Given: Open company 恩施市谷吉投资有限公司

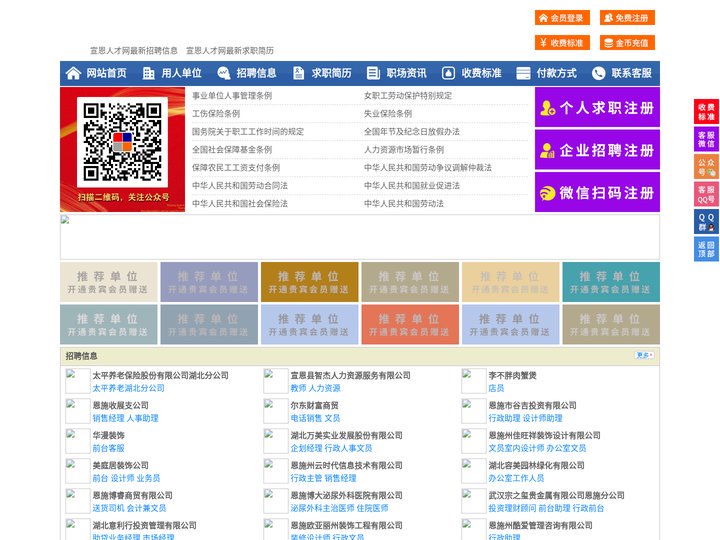Looking at the screenshot, I should (532, 405).
